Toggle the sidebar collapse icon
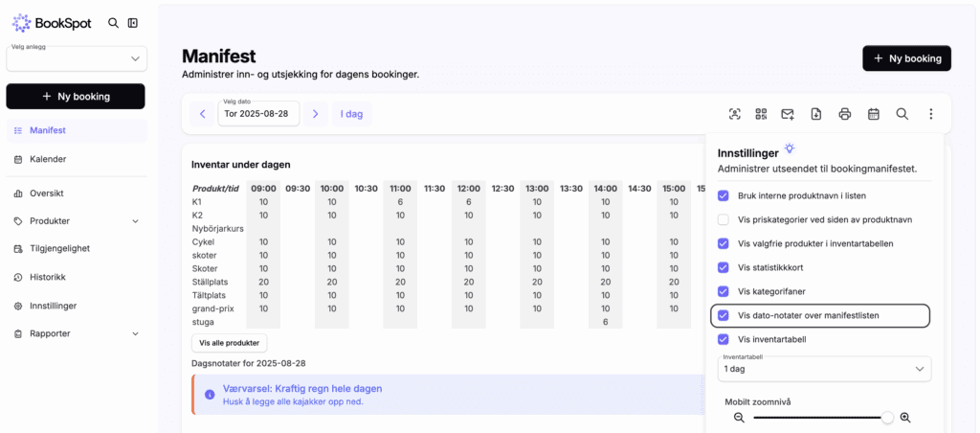This screenshot has height=433, width=980. (132, 23)
